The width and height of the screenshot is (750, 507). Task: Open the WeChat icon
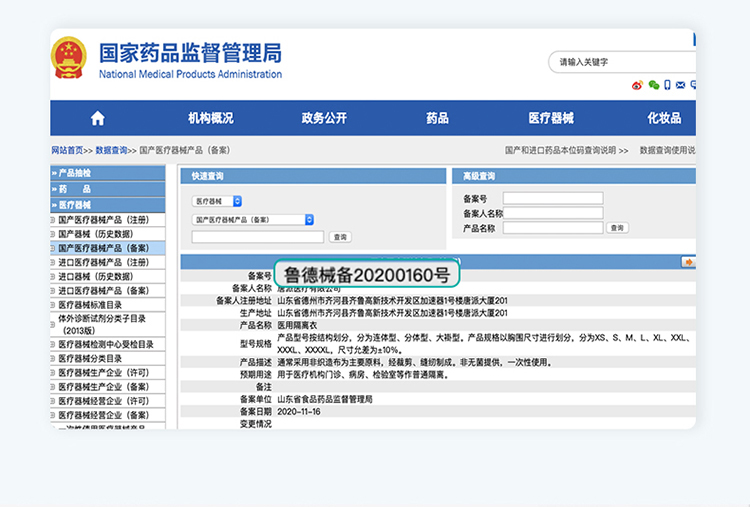654,86
